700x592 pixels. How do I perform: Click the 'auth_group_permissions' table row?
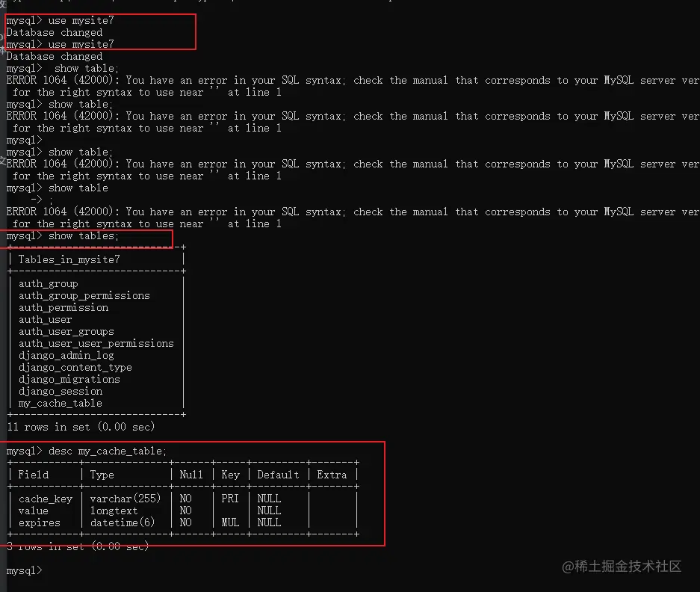[x=84, y=296]
